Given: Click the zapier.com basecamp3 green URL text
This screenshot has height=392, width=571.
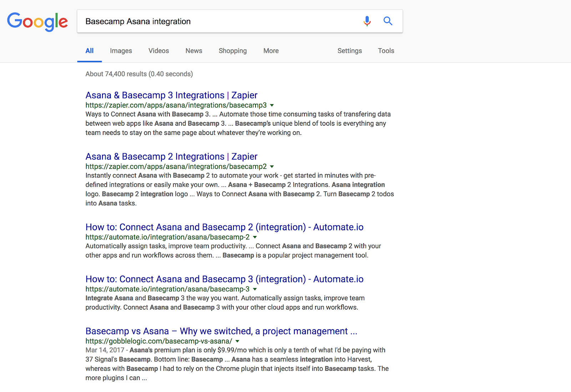Looking at the screenshot, I should coord(176,105).
